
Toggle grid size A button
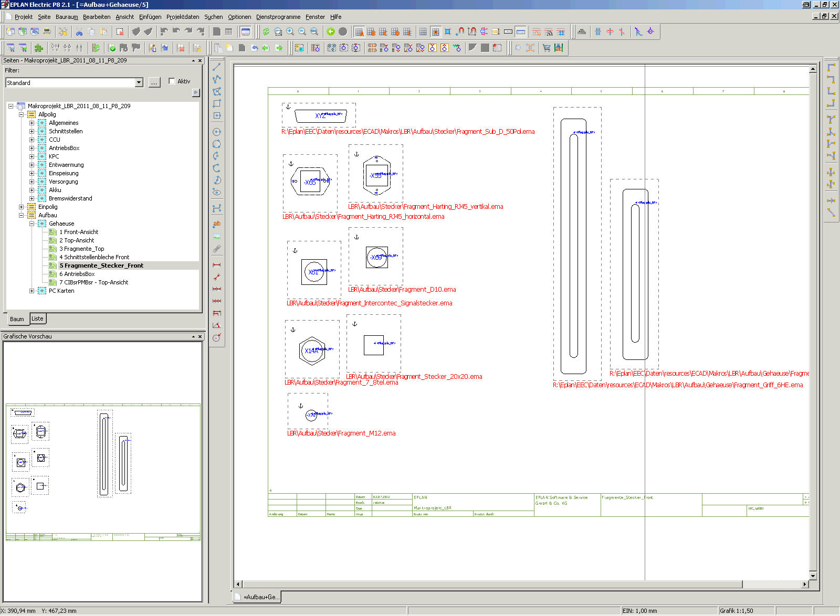(359, 31)
